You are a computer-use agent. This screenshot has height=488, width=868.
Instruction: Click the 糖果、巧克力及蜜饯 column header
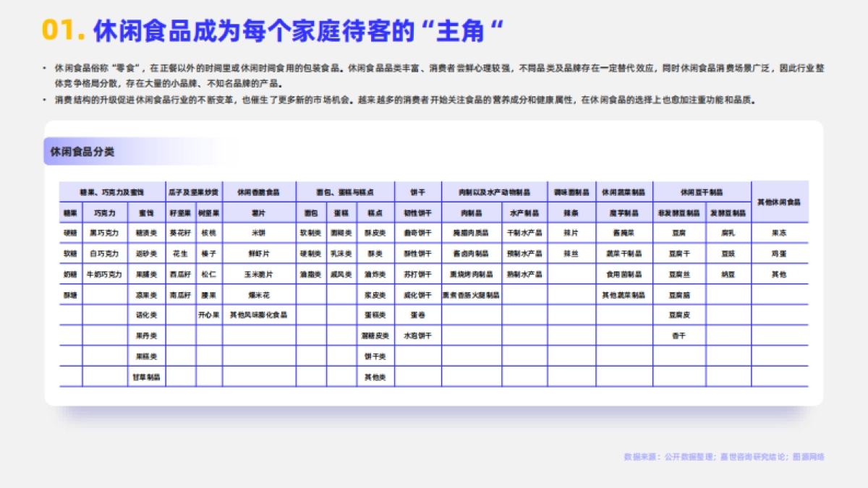(x=112, y=193)
